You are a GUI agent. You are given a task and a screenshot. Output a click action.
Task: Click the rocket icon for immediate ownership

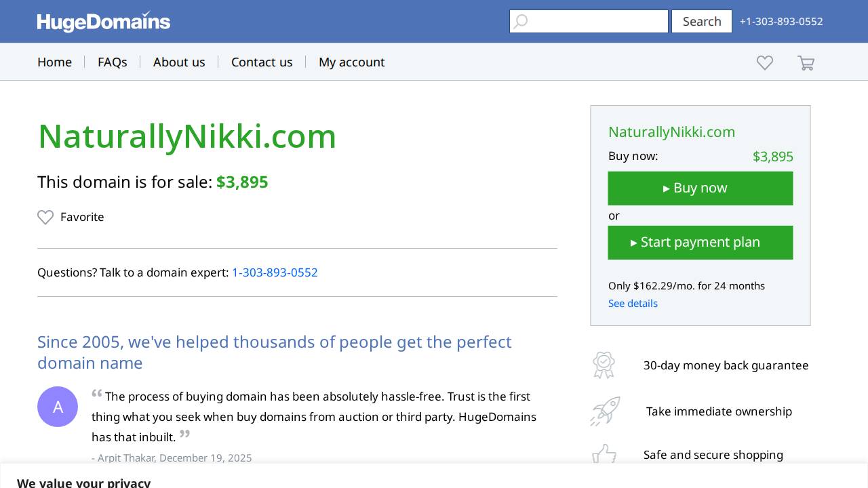click(x=604, y=411)
